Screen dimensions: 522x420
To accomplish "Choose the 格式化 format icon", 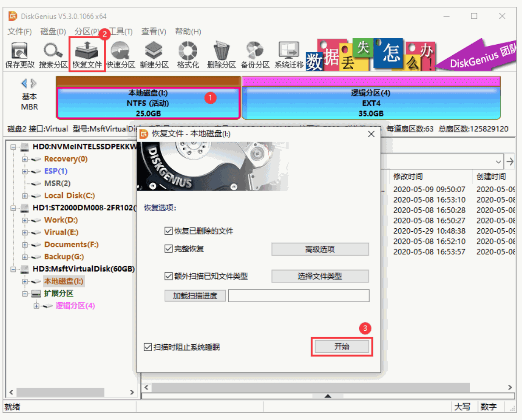I will pyautogui.click(x=188, y=55).
